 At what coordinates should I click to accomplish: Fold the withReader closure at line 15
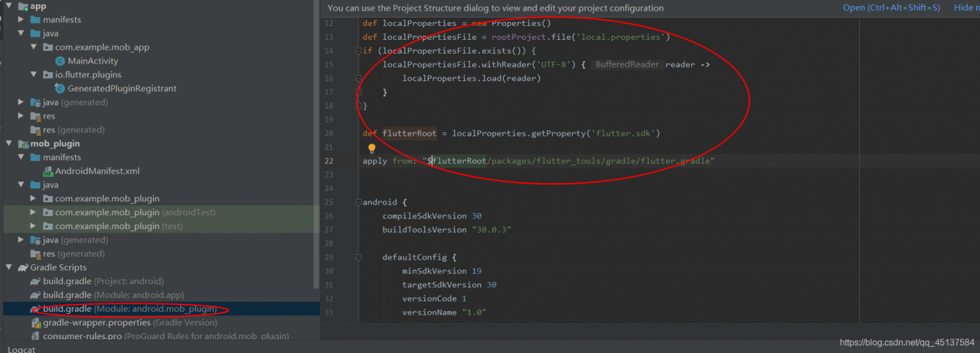tap(358, 78)
